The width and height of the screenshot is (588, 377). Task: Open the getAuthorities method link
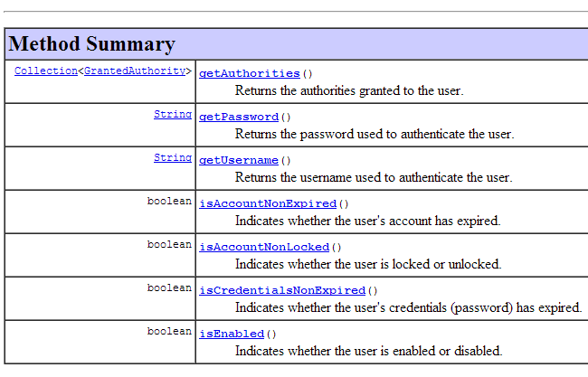click(x=250, y=73)
